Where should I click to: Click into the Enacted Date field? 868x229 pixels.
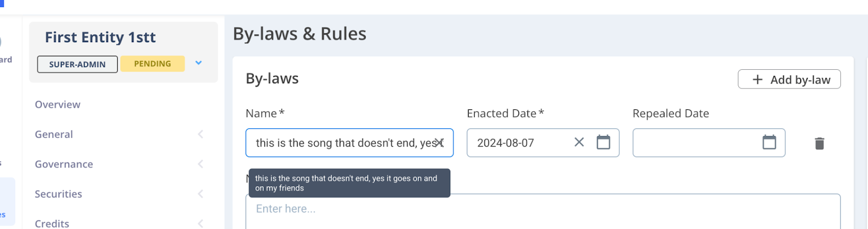[515, 143]
